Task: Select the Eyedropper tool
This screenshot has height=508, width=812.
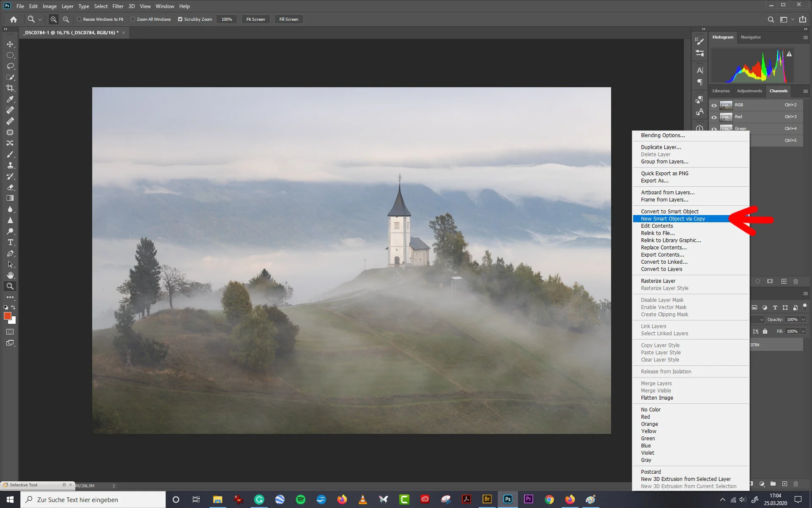Action: tap(10, 99)
